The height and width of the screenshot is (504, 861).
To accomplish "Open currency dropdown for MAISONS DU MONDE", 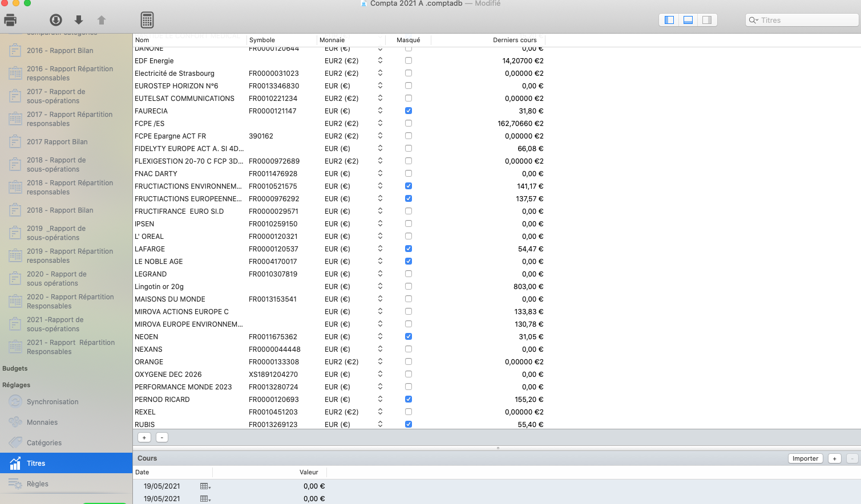I will [380, 299].
